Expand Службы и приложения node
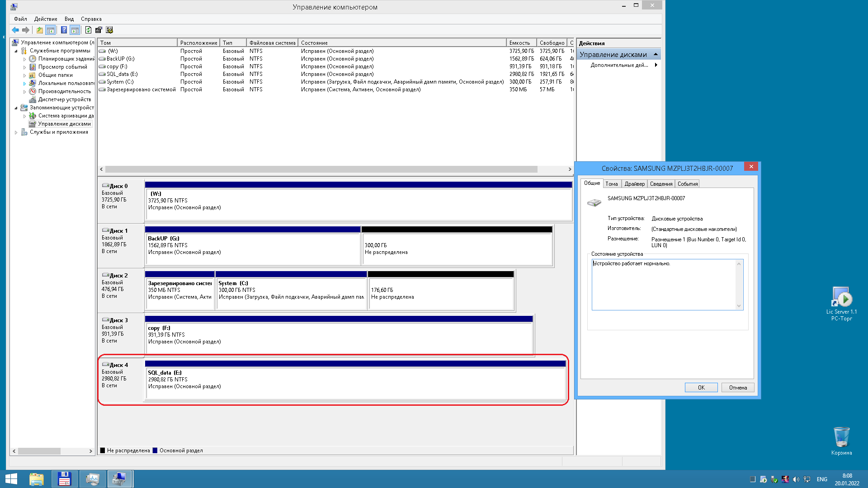This screenshot has height=488, width=868. [16, 132]
